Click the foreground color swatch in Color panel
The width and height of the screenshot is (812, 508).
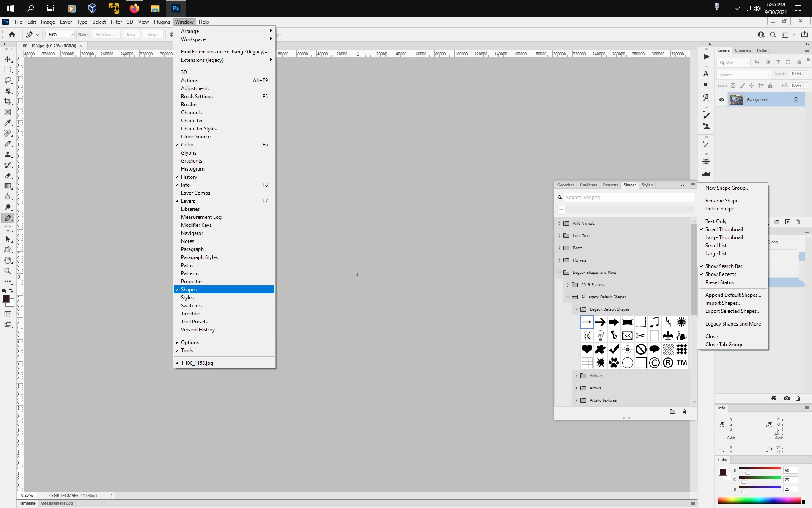(722, 472)
